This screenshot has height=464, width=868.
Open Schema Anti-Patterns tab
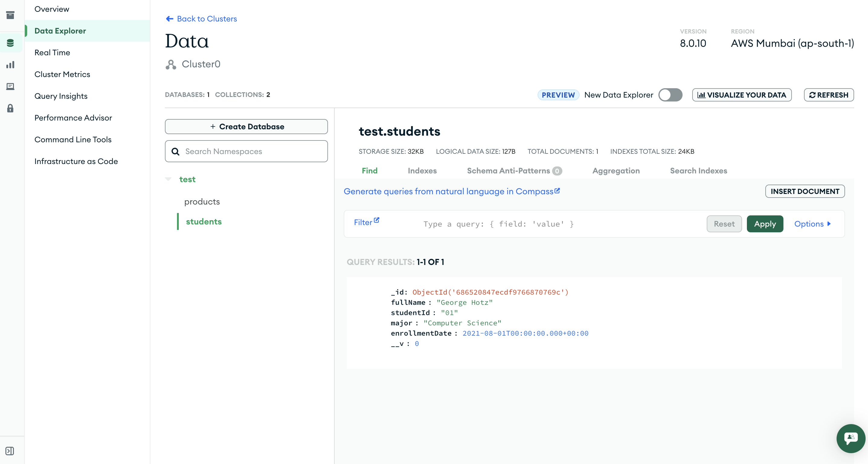click(514, 171)
